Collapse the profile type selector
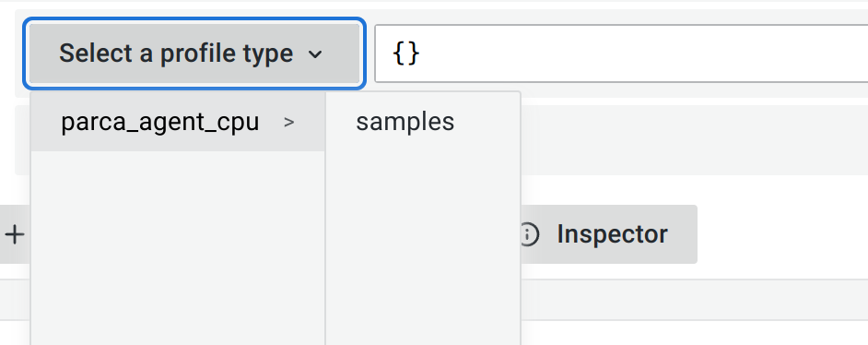Screen dimensions: 868x345 pyautogui.click(x=194, y=54)
